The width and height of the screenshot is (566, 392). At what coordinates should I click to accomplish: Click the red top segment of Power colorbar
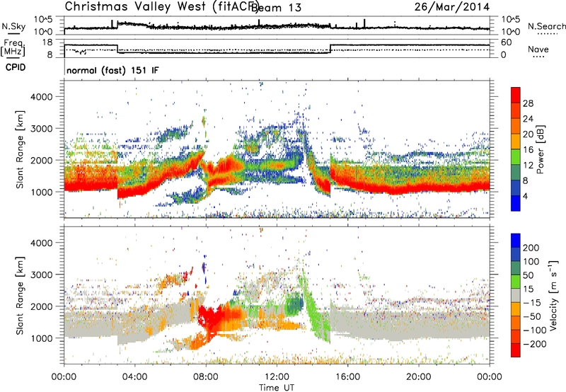coord(516,95)
